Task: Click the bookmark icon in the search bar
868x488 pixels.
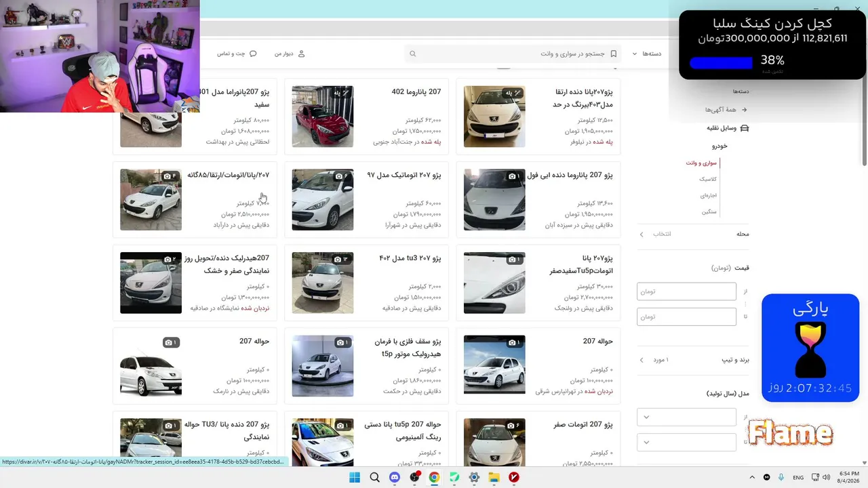Action: click(x=613, y=54)
